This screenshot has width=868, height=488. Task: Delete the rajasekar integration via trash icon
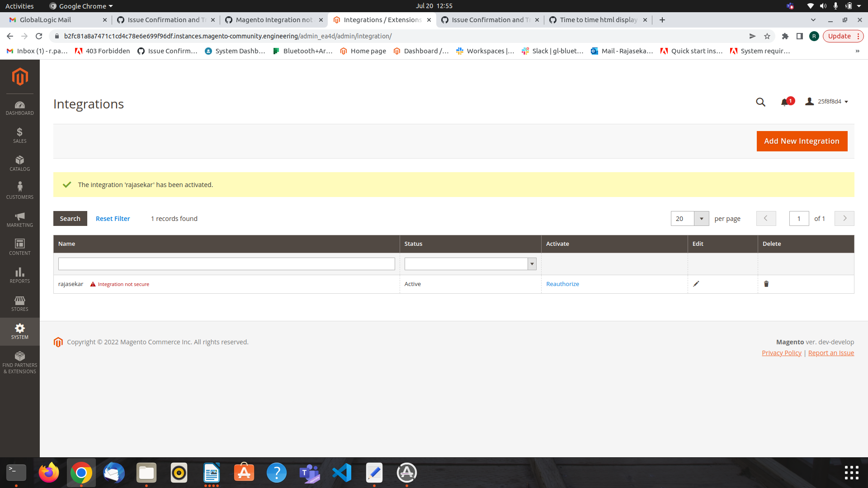766,284
